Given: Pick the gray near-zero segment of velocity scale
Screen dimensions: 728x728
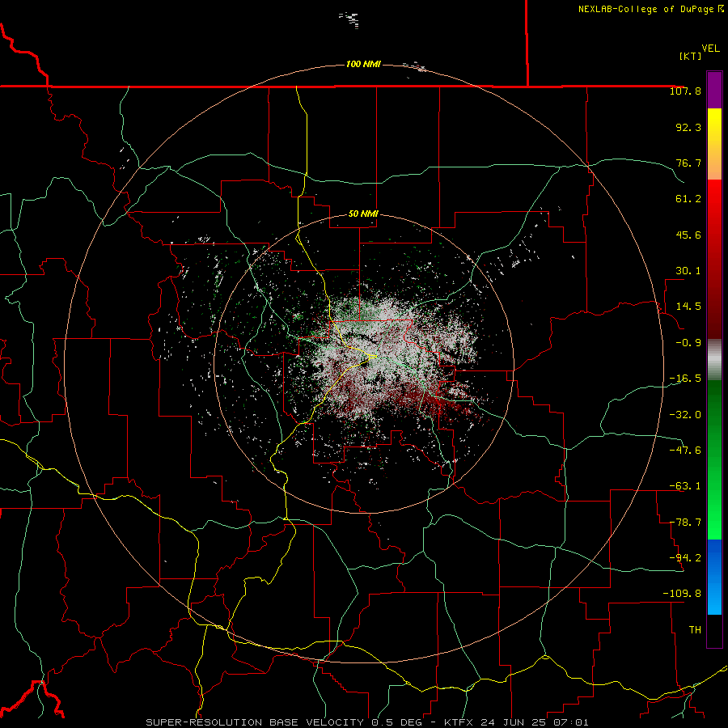Looking at the screenshot, I should coord(714,360).
